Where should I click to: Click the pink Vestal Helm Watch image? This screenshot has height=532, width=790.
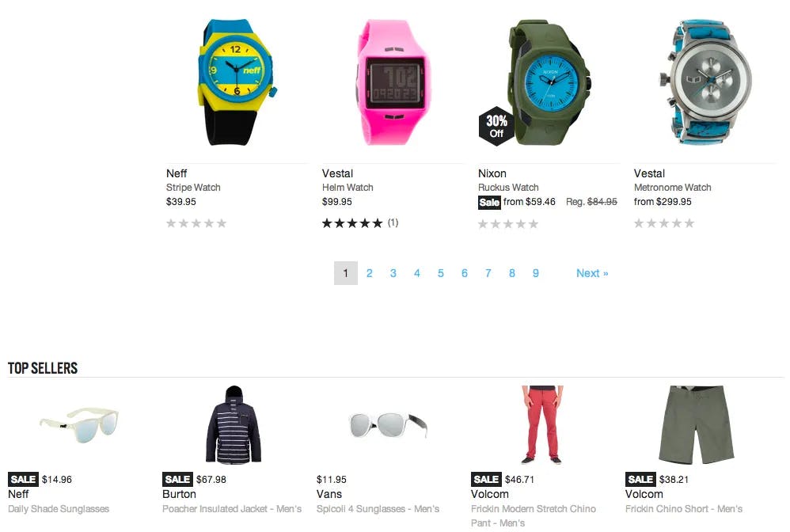[393, 82]
